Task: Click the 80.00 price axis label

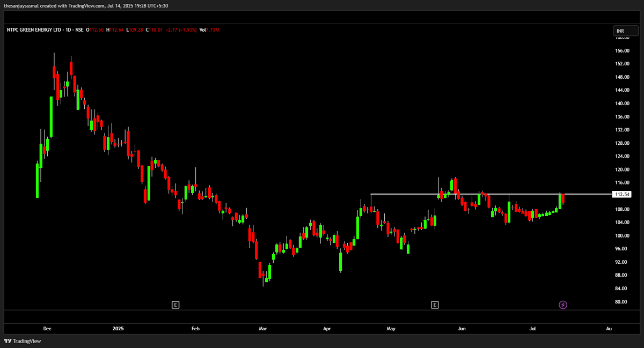Action: coord(622,302)
